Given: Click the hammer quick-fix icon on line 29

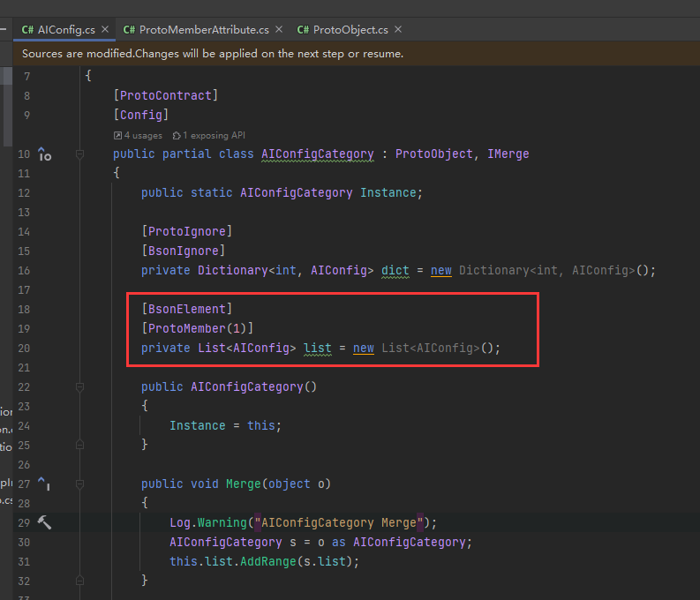Looking at the screenshot, I should point(44,522).
